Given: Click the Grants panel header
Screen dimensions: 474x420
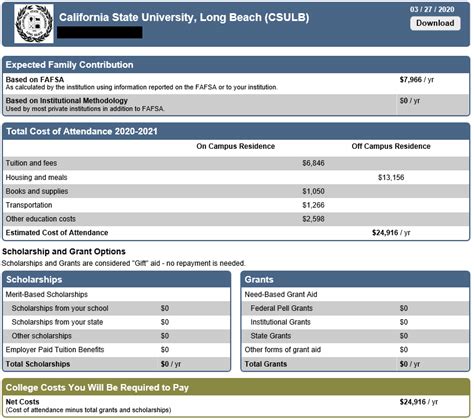Looking at the screenshot, I should 355,280.
